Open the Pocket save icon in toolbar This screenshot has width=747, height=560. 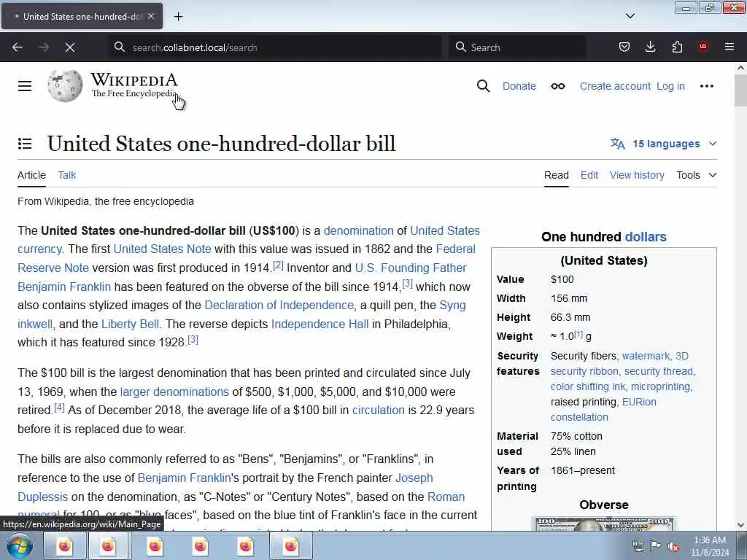[624, 47]
